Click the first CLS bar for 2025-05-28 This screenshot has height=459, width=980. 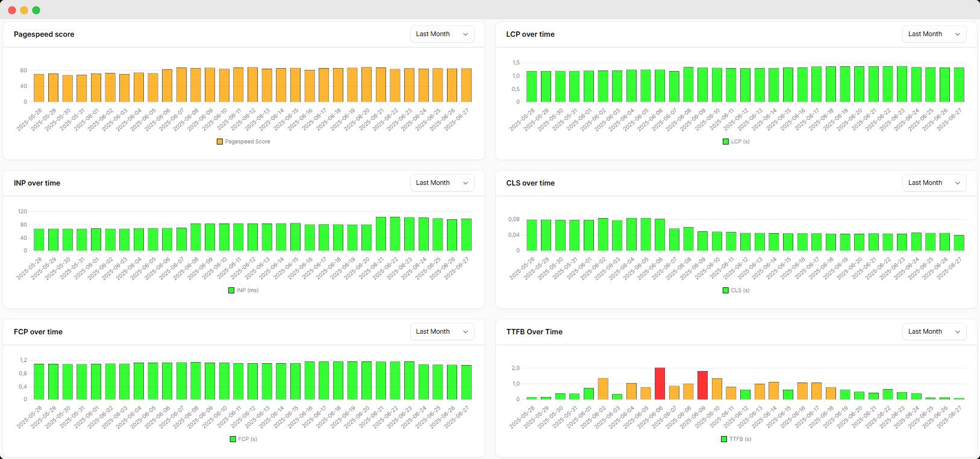point(531,235)
